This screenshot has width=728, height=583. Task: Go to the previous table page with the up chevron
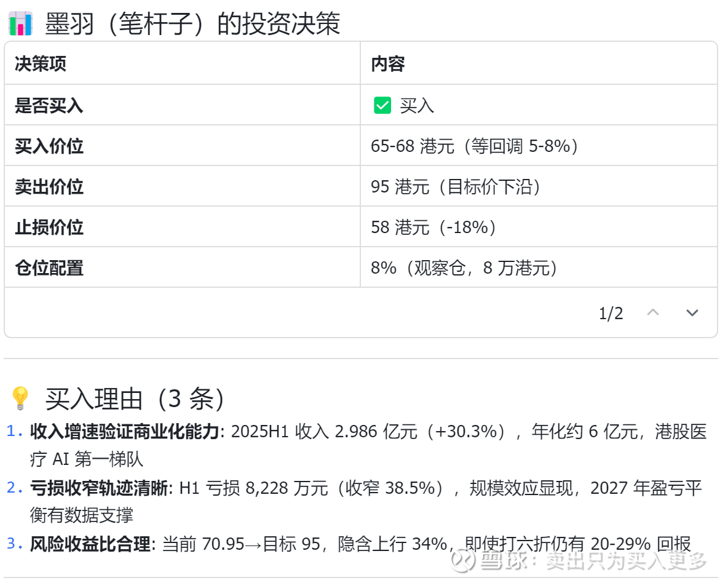click(653, 313)
